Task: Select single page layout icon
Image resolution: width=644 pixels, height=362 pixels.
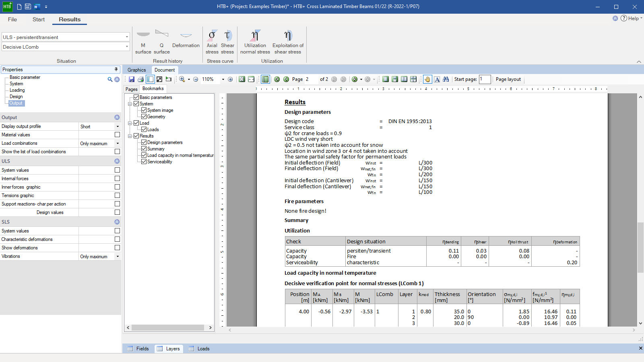Action: point(386,79)
